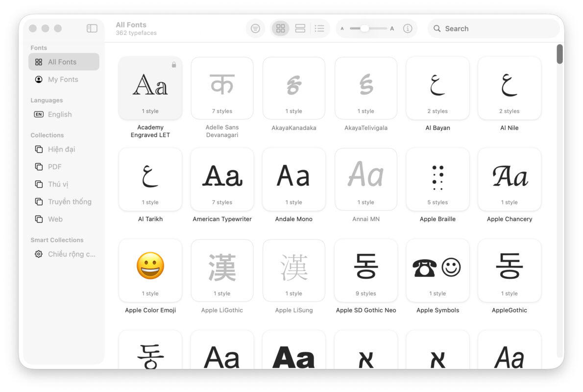This screenshot has height=392, width=583.
Task: Select the Al Nile font card
Action: (x=510, y=88)
